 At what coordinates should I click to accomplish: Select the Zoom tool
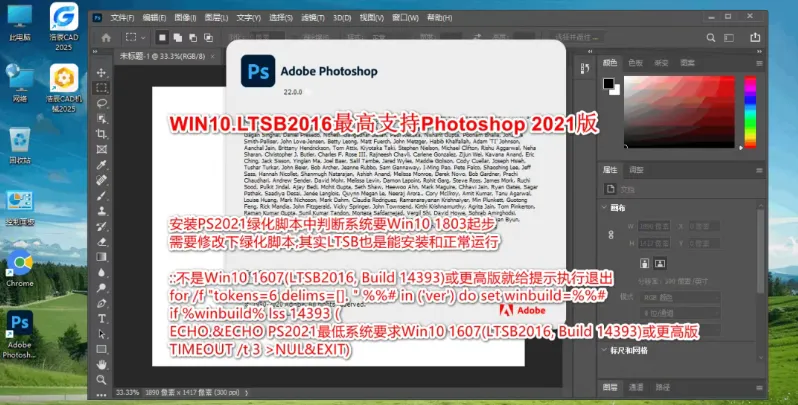coord(101,380)
